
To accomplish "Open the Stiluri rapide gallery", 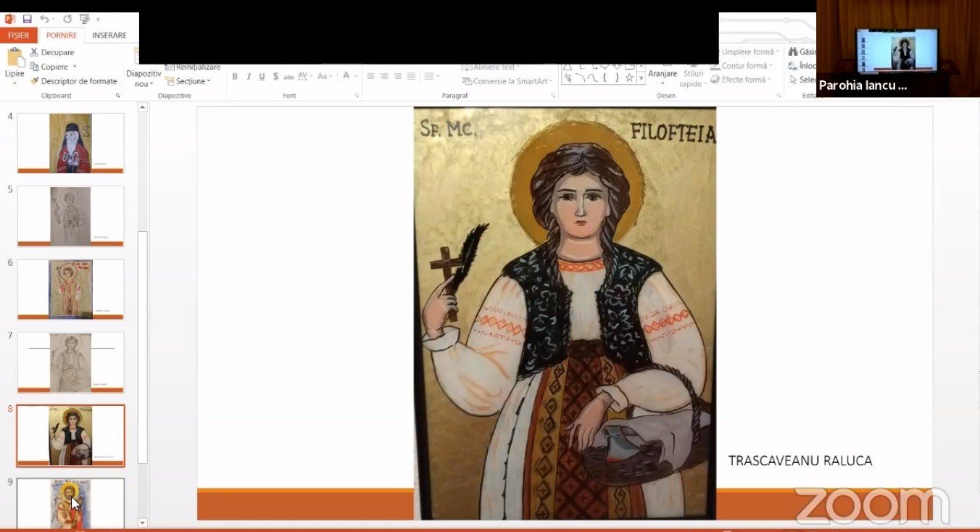I will [693, 74].
